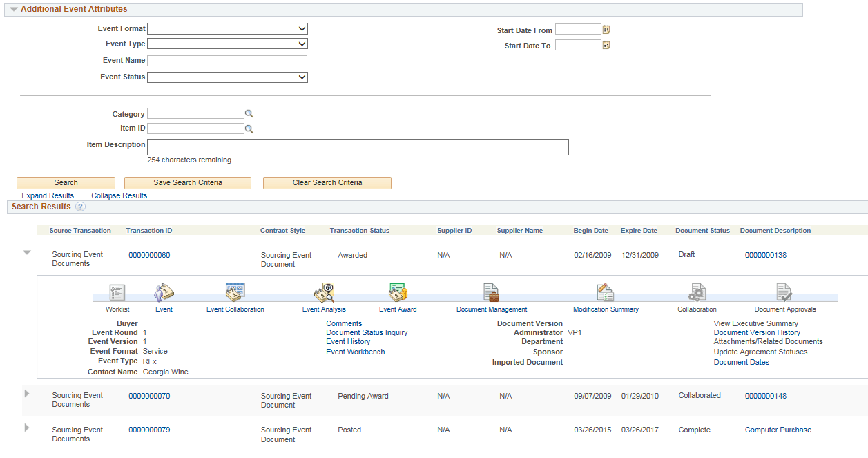Screen dimensions: 868x458
Task: Open the Event Award icon
Action: (x=397, y=292)
